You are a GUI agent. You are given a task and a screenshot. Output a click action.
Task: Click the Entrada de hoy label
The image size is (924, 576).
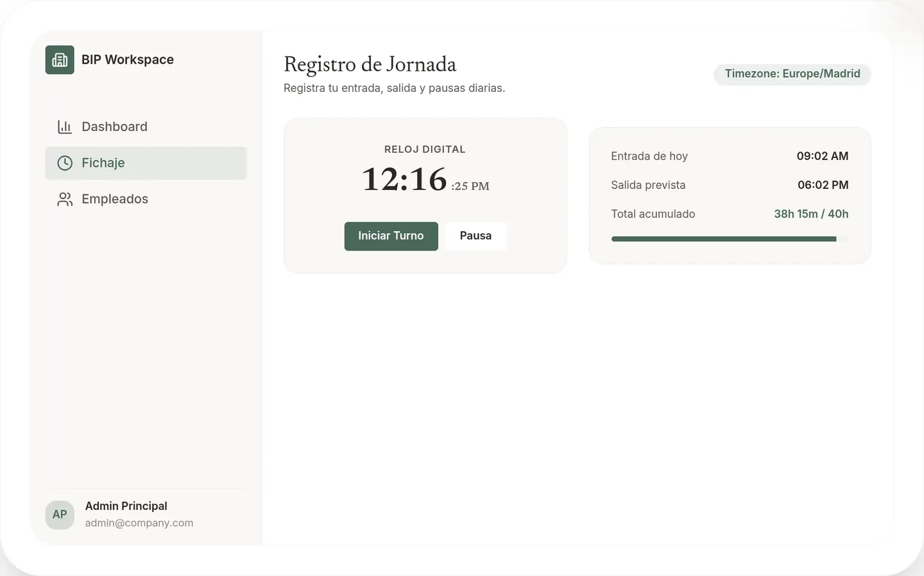(649, 156)
